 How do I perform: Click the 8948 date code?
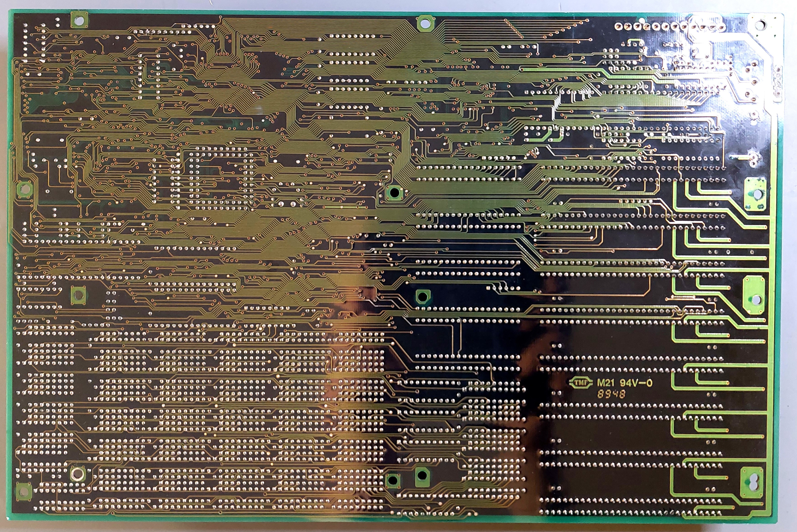[x=611, y=394]
